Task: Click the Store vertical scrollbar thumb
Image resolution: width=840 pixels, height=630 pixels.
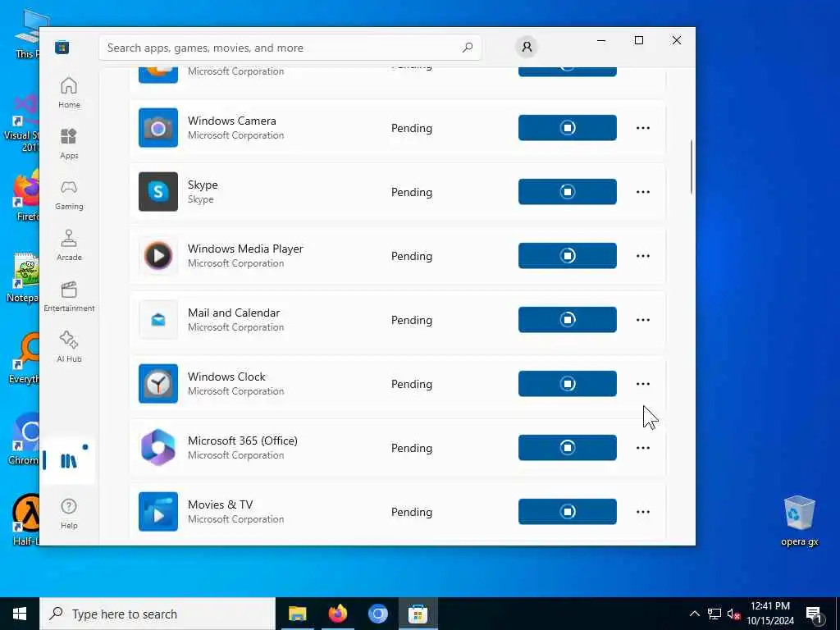Action: (691, 167)
